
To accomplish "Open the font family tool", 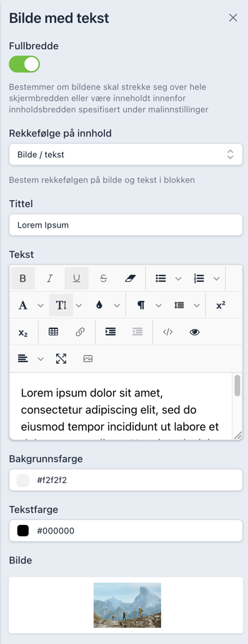I will click(x=23, y=305).
